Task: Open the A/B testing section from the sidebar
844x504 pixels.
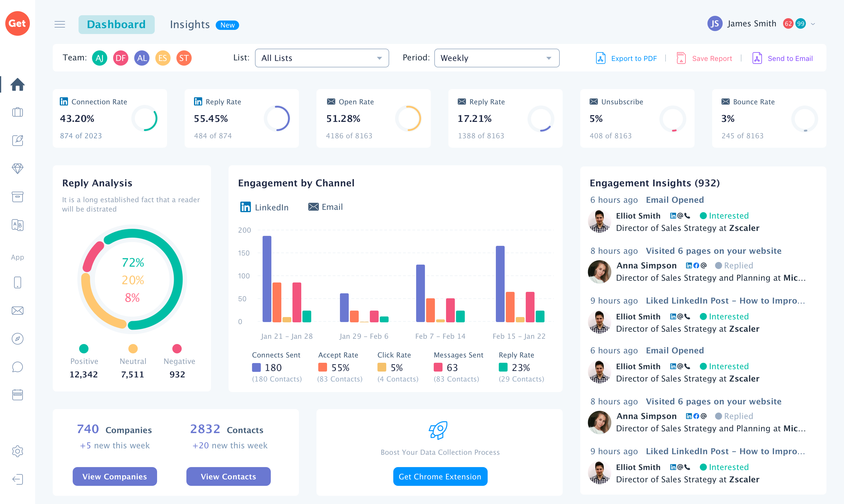Action: pyautogui.click(x=17, y=225)
